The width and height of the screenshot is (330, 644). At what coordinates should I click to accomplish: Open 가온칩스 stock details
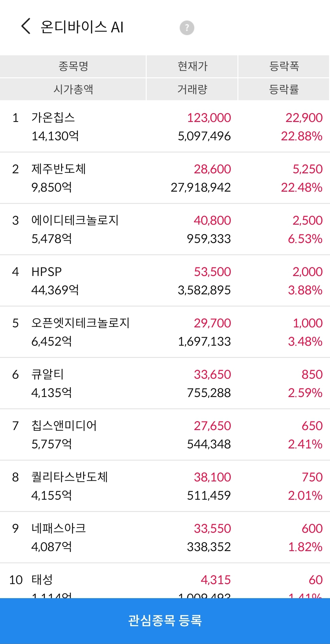tap(165, 127)
